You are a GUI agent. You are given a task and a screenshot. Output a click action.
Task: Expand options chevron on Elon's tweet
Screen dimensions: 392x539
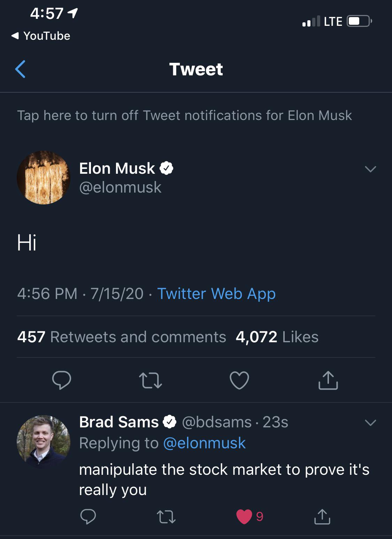point(370,169)
